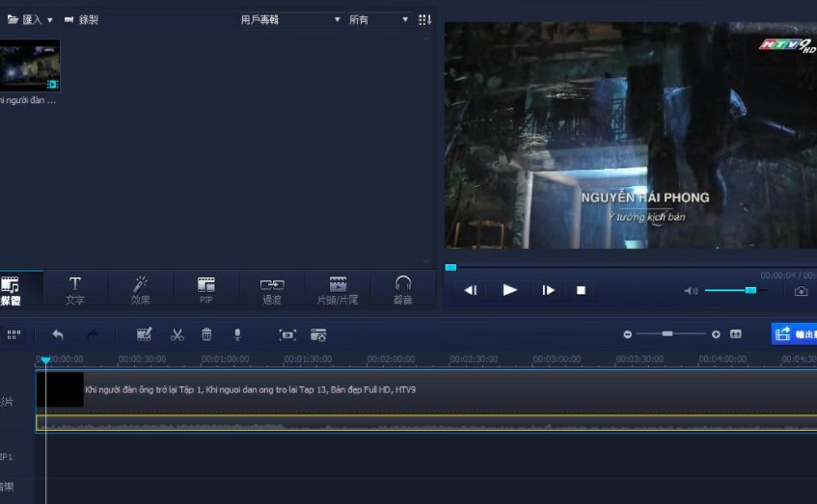This screenshot has height=504, width=817.
Task: Switch to the PIP tab
Action: click(x=205, y=290)
